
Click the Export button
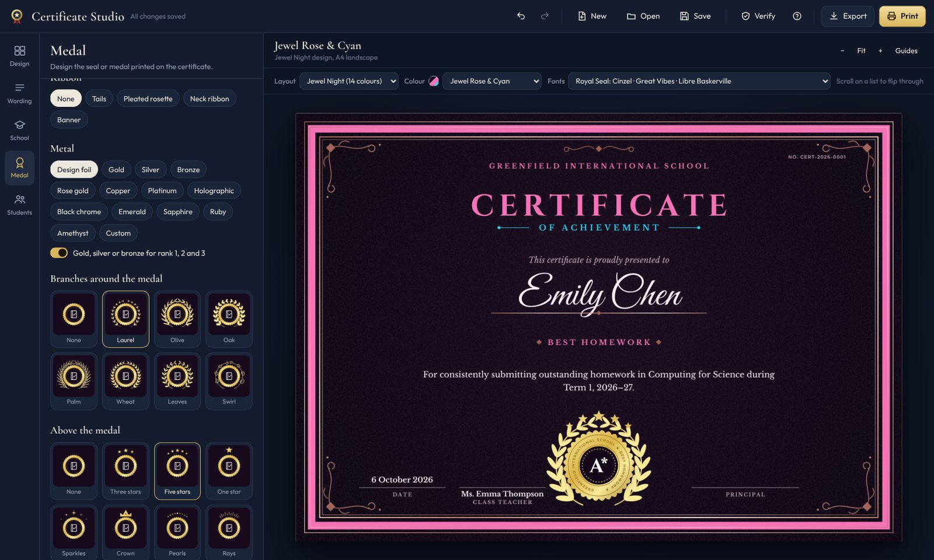click(x=848, y=16)
